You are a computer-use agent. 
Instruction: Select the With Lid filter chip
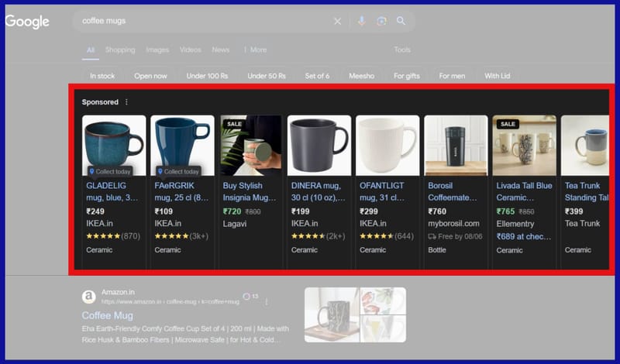coord(497,76)
